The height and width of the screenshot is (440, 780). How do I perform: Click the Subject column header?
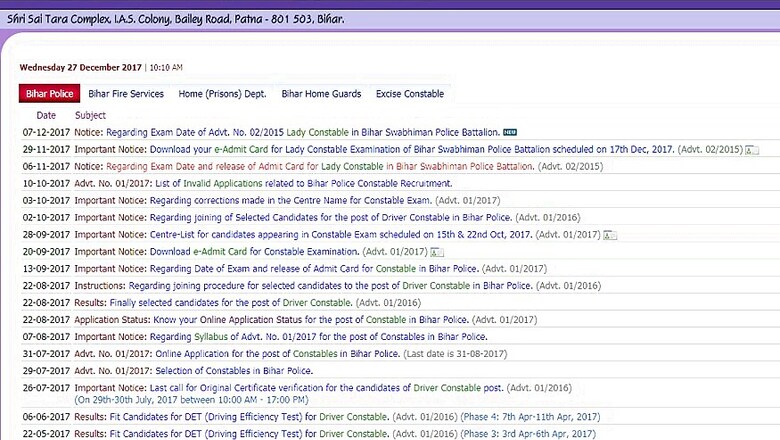pyautogui.click(x=90, y=115)
